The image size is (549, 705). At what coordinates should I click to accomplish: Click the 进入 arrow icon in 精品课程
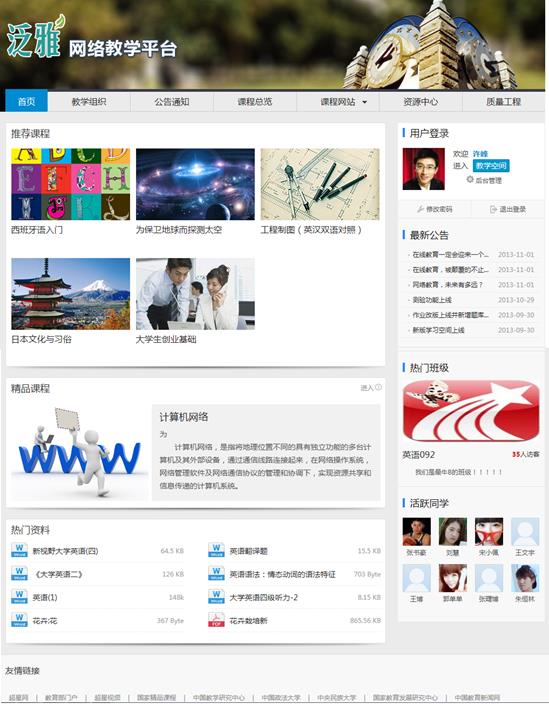pyautogui.click(x=379, y=388)
